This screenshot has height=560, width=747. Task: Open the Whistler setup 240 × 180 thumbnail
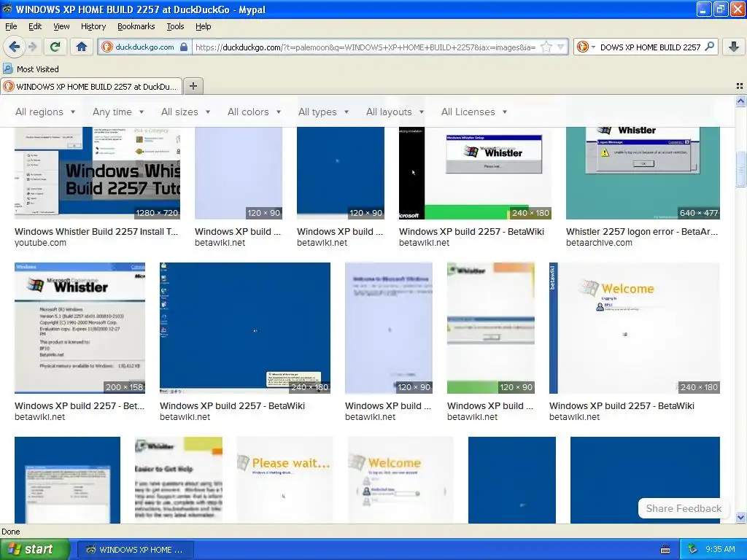(x=475, y=174)
